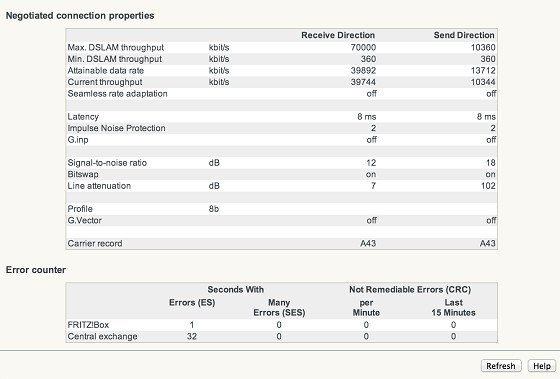The width and height of the screenshot is (560, 379).
Task: Select the send Line attenuation value 102
Action: click(x=488, y=186)
